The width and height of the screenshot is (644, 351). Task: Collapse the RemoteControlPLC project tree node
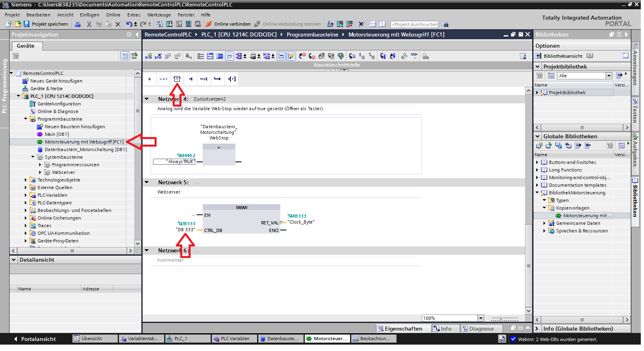click(12, 73)
